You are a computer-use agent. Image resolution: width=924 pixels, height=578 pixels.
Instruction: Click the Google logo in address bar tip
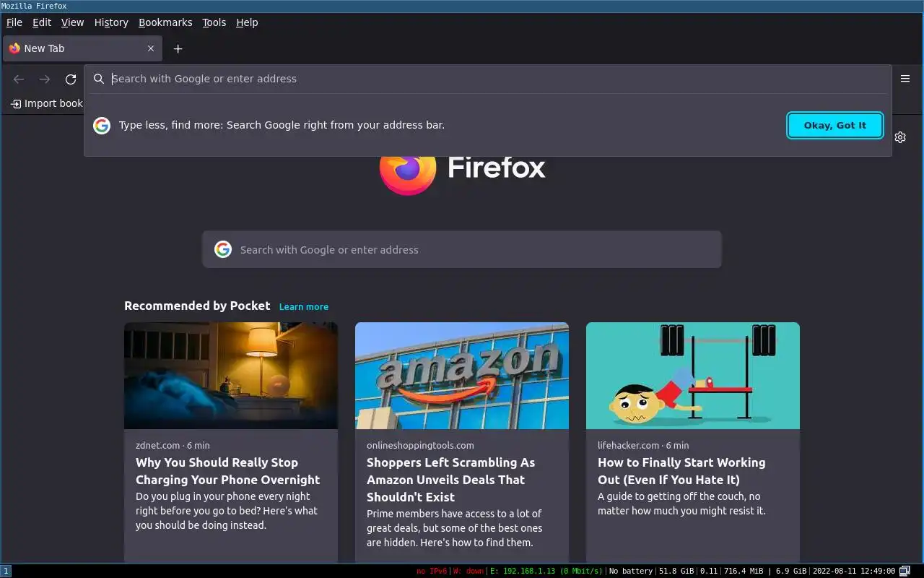[x=102, y=126]
